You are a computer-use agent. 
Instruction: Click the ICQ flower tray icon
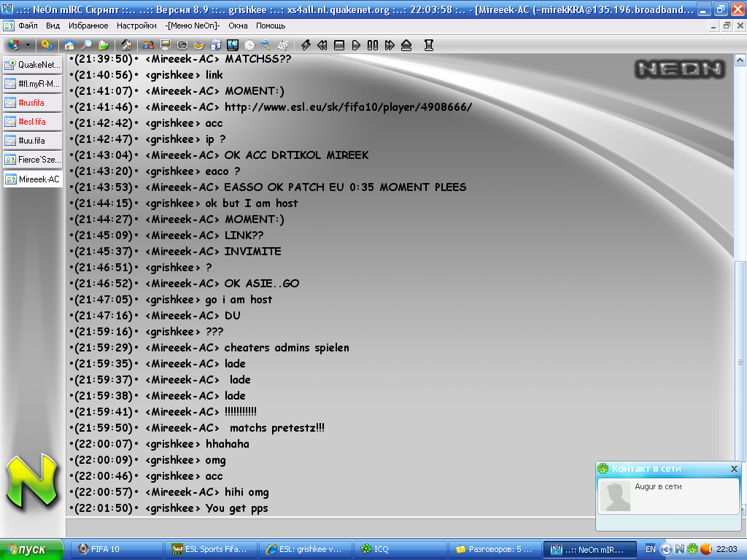pyautogui.click(x=693, y=550)
